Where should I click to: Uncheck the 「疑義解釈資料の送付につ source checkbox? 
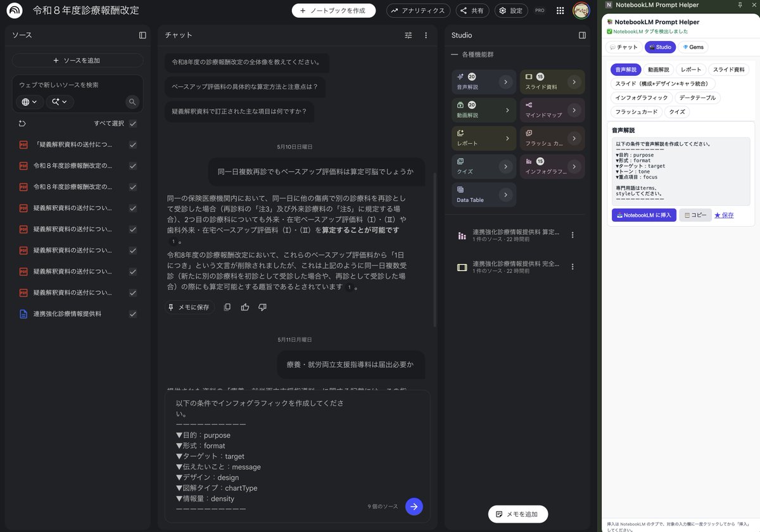point(132,145)
